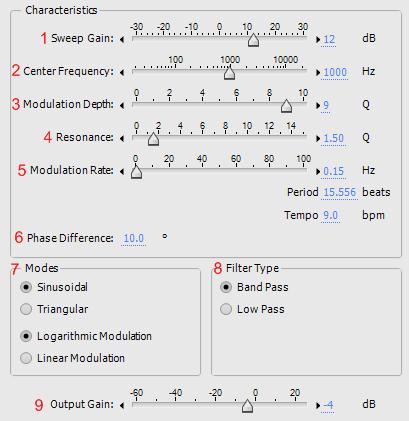Click the Resonance slider handle
The width and height of the screenshot is (409, 421).
[153, 139]
